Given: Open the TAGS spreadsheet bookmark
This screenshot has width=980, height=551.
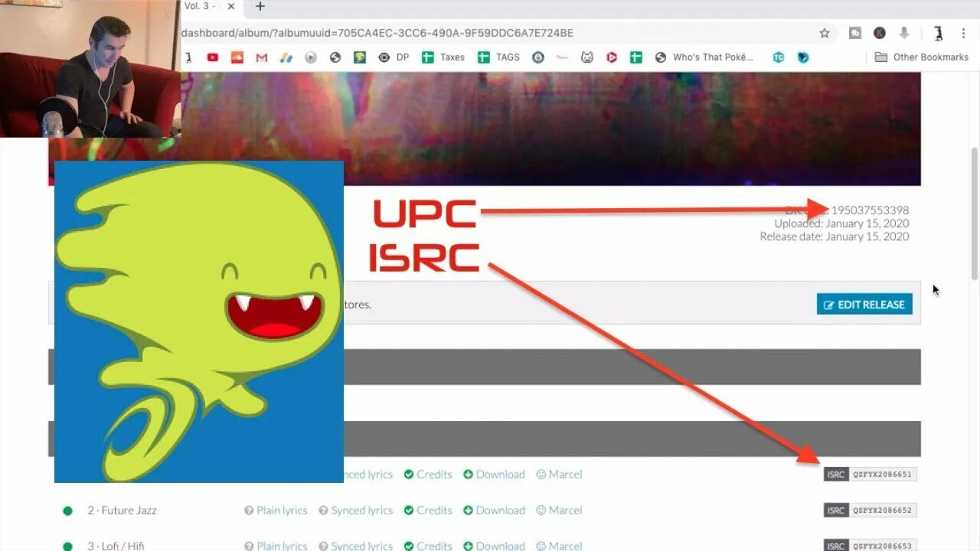Looking at the screenshot, I should point(498,57).
